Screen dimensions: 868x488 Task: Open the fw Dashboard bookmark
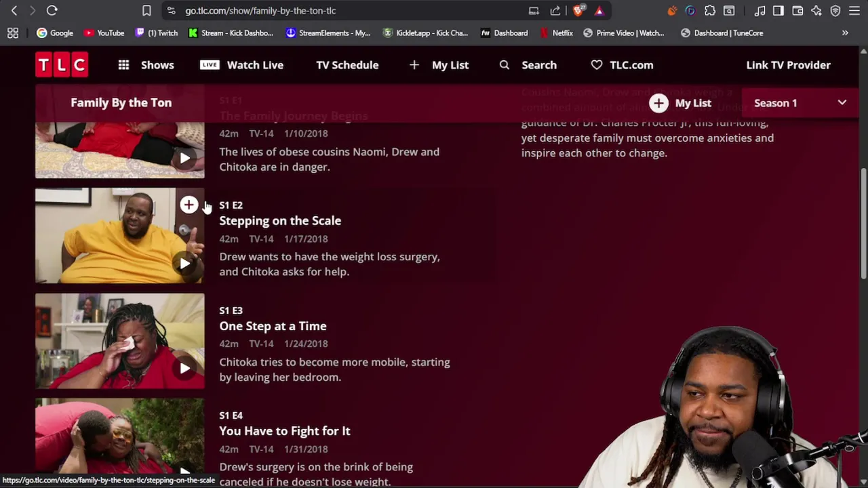click(x=504, y=33)
